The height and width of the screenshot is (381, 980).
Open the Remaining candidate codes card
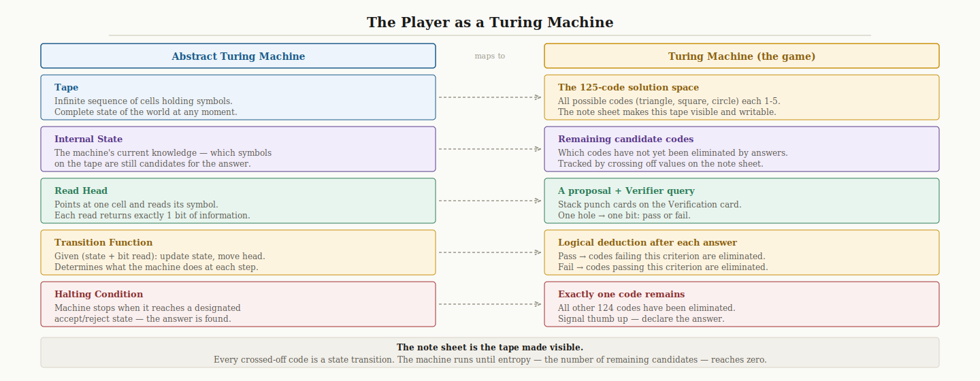742,149
